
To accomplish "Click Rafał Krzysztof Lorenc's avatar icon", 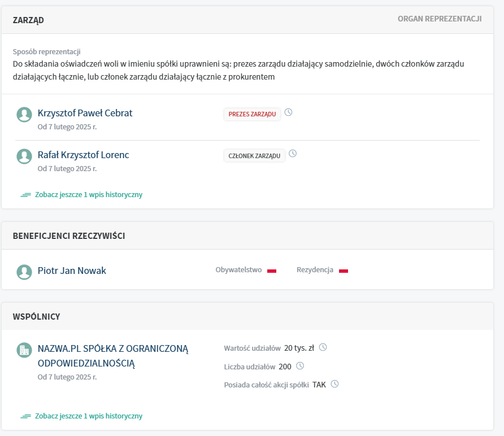I will click(24, 156).
